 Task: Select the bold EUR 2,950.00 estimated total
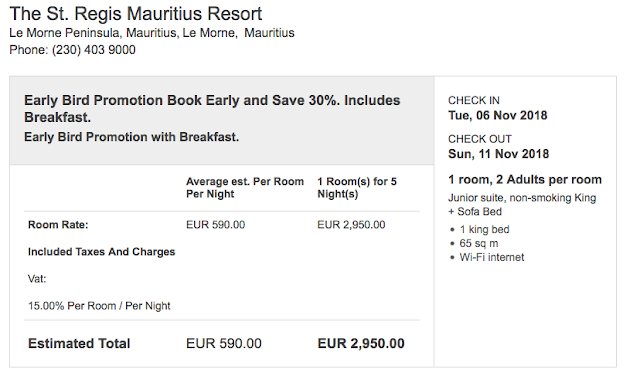tap(361, 343)
